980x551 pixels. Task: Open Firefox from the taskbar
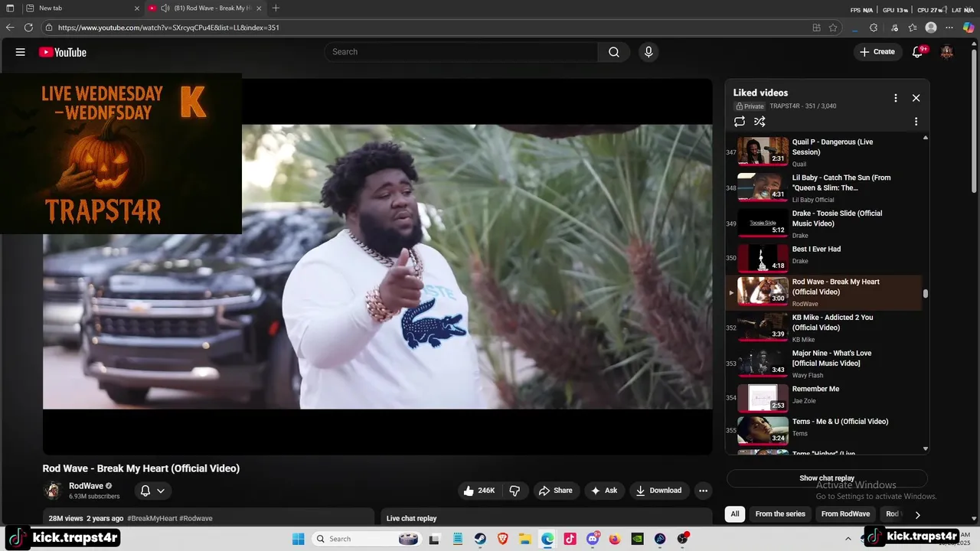pos(615,539)
